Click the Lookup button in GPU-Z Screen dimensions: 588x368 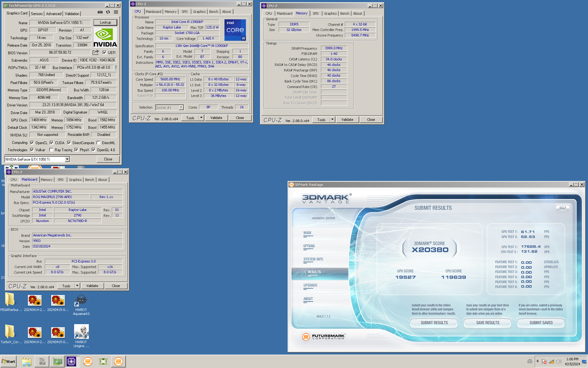tap(105, 22)
